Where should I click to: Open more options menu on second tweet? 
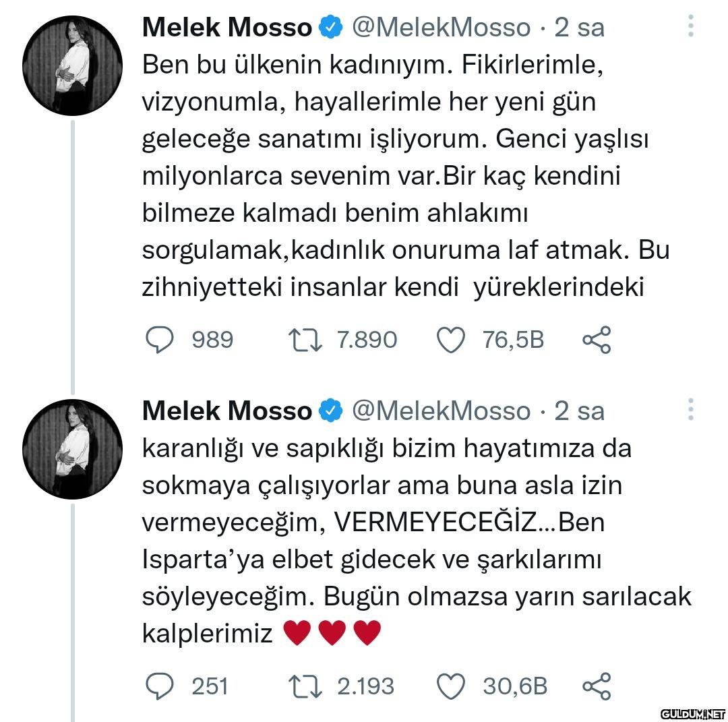point(690,409)
